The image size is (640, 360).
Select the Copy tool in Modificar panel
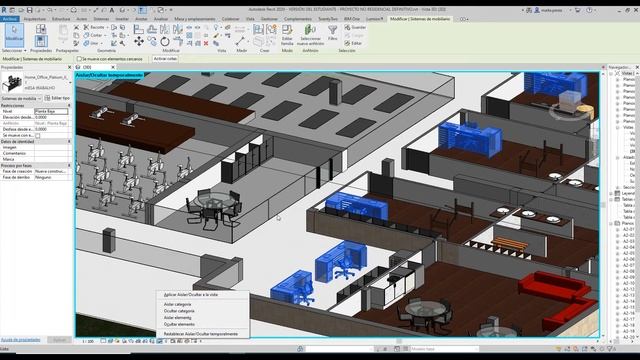tap(152, 41)
